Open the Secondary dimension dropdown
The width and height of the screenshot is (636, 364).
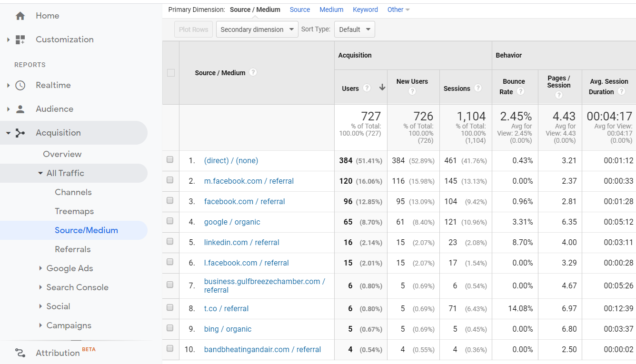click(257, 30)
